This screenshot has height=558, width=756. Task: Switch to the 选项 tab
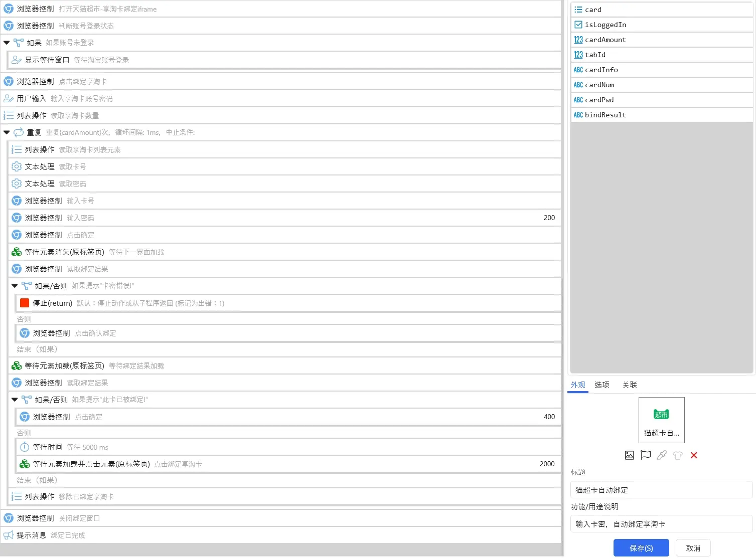click(x=601, y=385)
